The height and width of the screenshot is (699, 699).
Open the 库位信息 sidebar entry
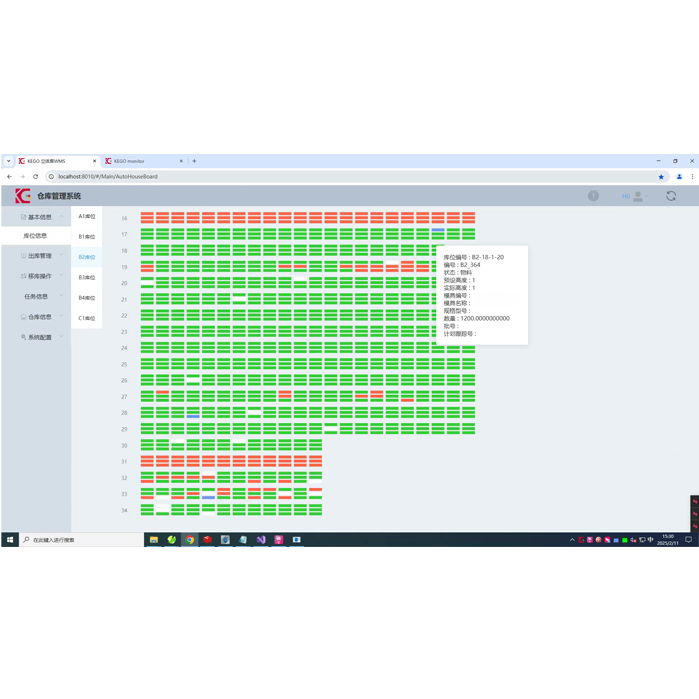36,236
